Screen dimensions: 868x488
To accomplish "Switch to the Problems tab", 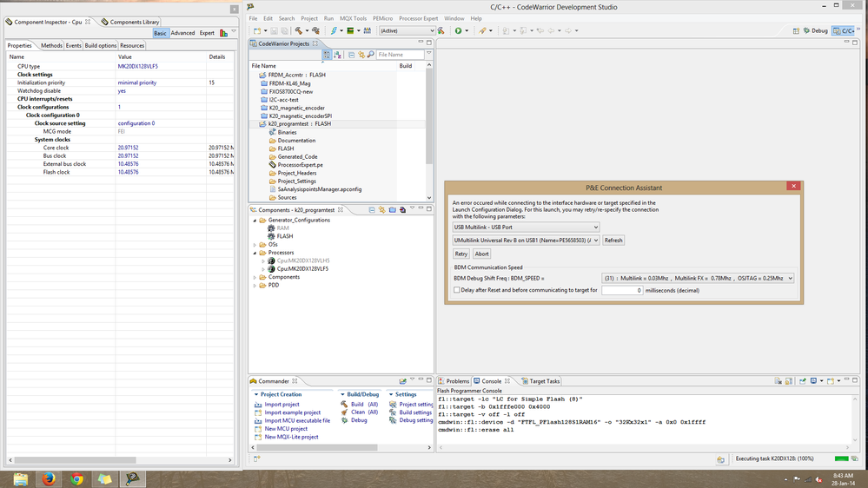I will (x=454, y=381).
